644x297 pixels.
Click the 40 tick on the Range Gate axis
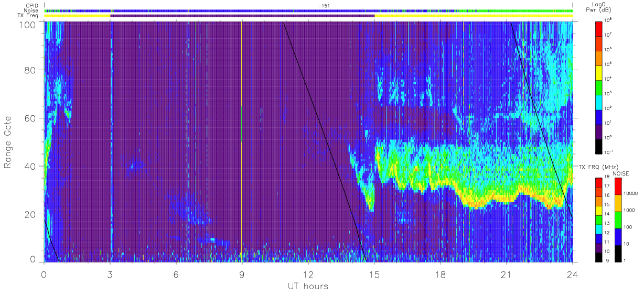(31, 166)
